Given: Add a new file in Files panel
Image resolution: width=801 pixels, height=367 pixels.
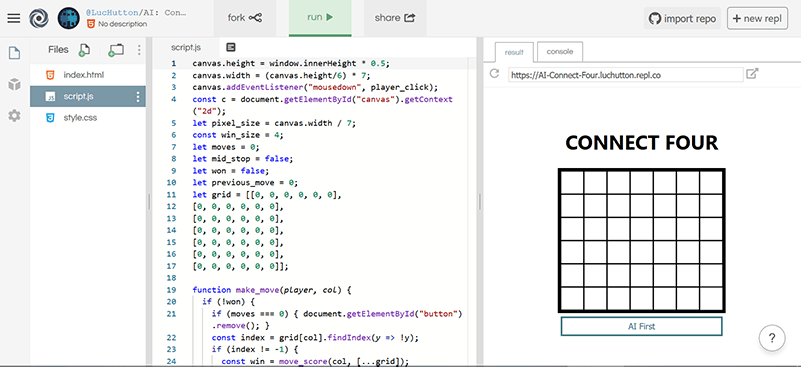Looking at the screenshot, I should (x=84, y=50).
